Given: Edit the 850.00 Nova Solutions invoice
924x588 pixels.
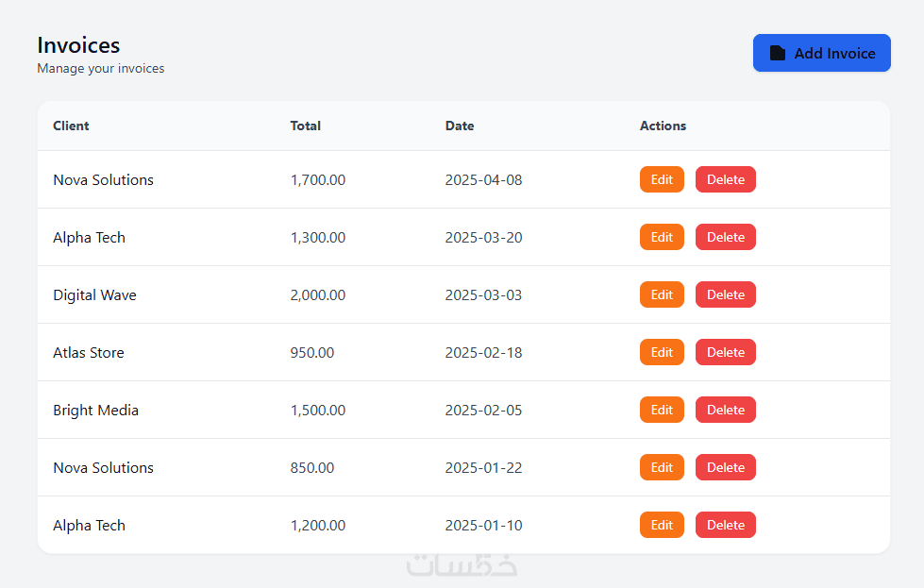Looking at the screenshot, I should coord(662,467).
